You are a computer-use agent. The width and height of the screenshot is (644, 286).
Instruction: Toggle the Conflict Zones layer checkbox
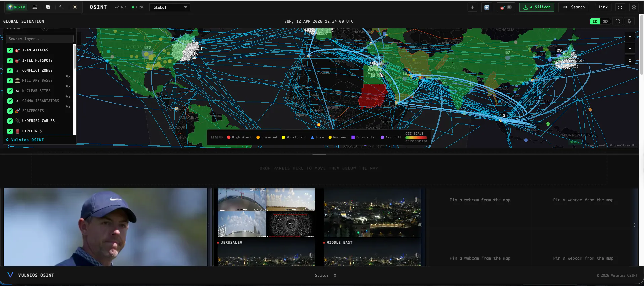(x=10, y=71)
